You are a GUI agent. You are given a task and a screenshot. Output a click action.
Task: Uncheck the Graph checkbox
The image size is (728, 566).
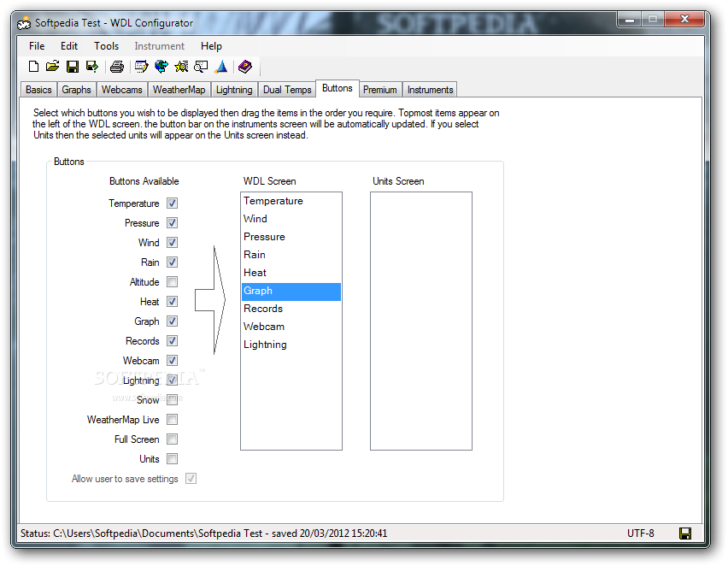172,321
